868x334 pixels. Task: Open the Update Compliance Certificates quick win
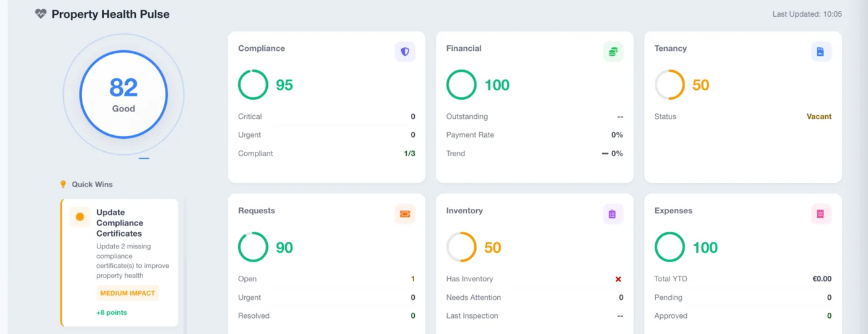120,262
